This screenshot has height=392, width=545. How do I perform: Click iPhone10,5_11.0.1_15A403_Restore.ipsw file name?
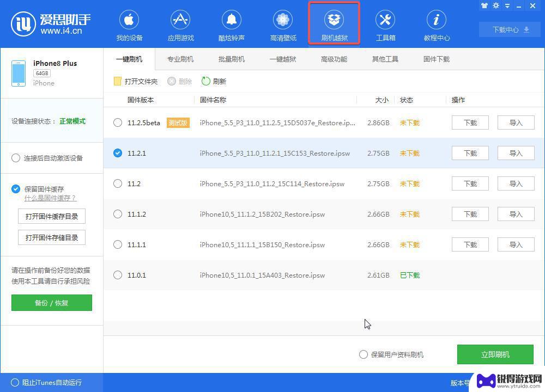[x=262, y=275]
